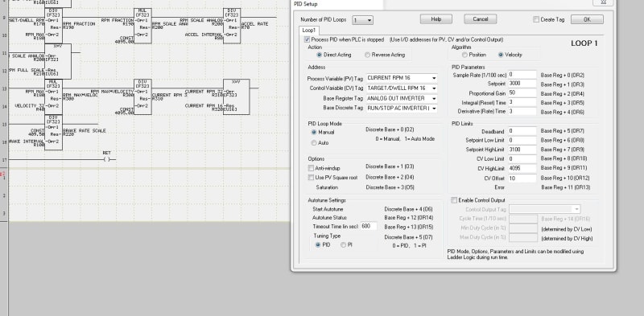
Task: Click the Proportional Gain field
Action: pos(522,93)
